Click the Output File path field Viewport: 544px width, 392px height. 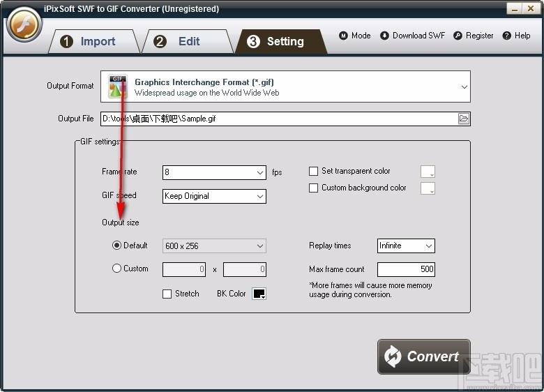click(279, 119)
